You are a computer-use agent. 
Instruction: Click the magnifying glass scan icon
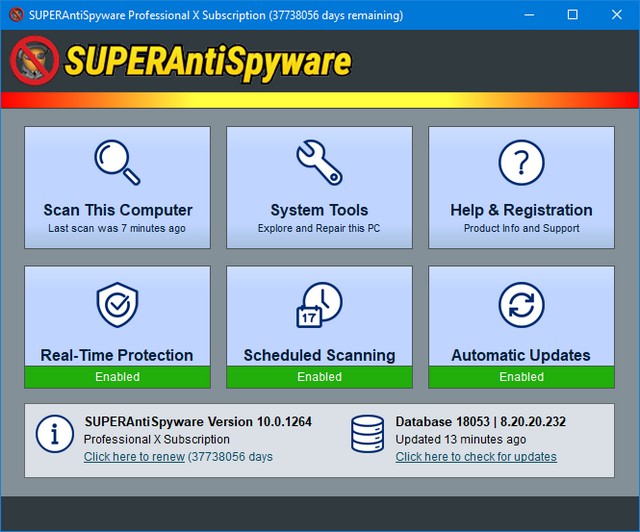click(117, 162)
